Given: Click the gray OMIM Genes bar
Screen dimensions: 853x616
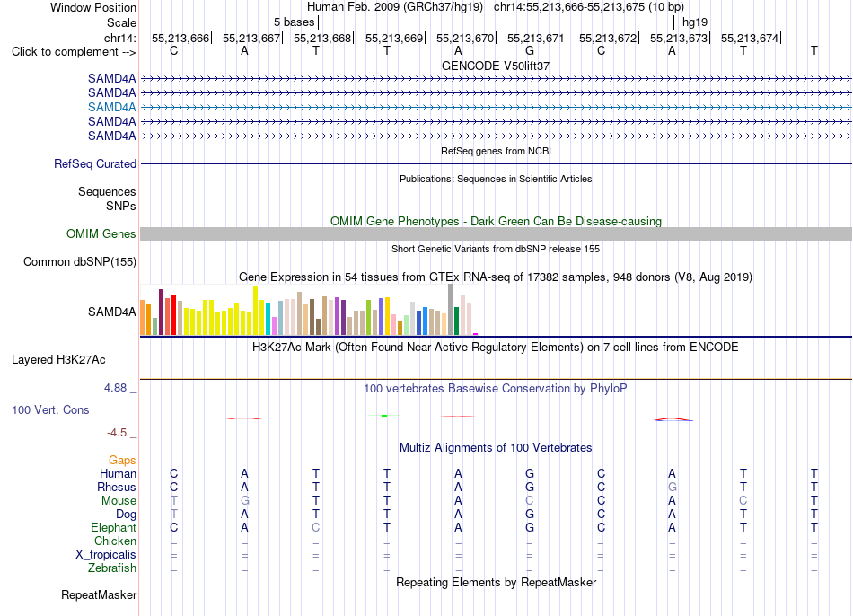Looking at the screenshot, I should [x=496, y=234].
